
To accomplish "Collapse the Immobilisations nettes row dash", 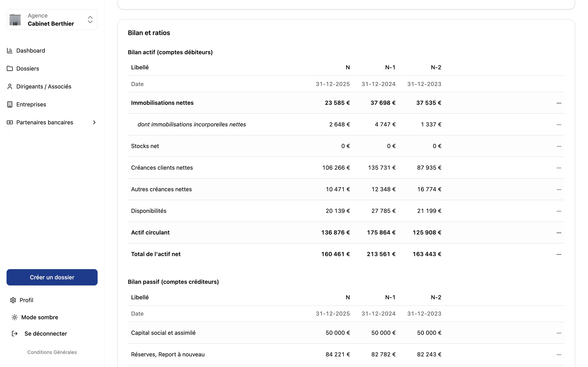I will (x=559, y=103).
